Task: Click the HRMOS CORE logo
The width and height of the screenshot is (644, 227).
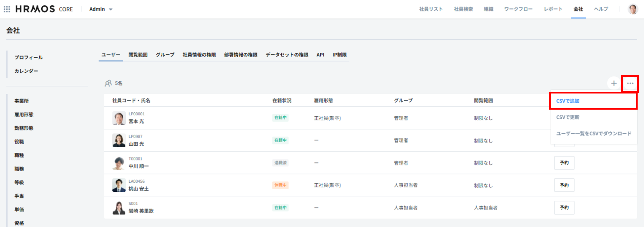Action: point(44,9)
